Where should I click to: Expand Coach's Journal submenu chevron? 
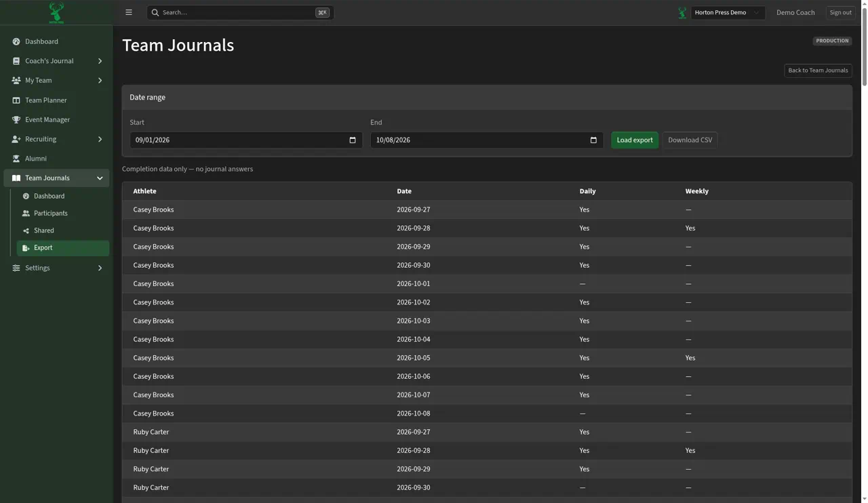[x=100, y=61]
